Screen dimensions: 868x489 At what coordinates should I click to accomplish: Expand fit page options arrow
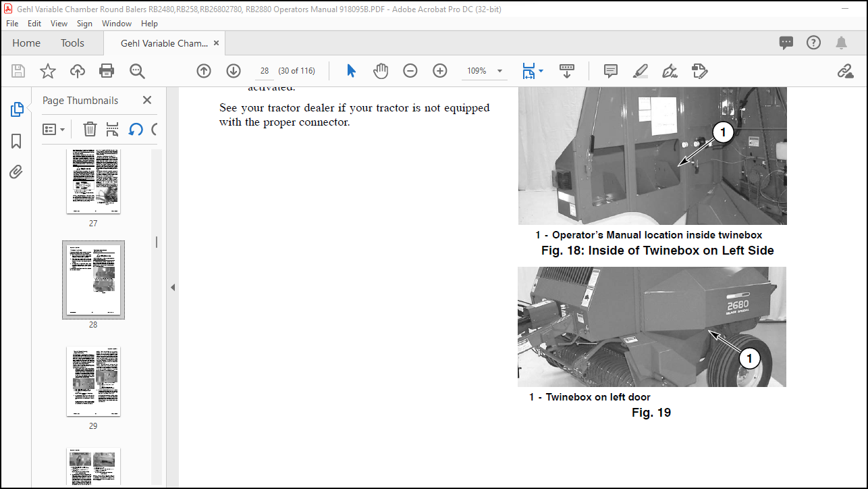point(541,71)
